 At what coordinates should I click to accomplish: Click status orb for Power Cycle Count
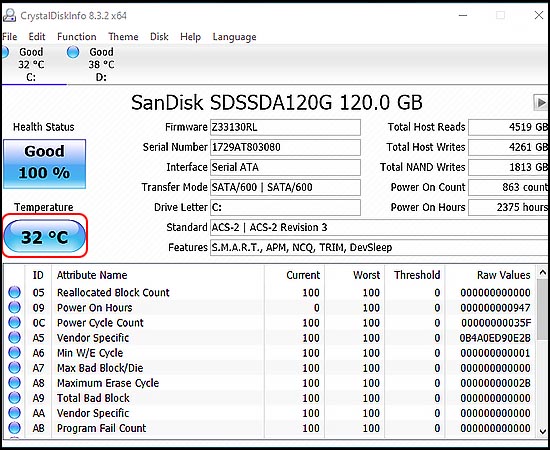pyautogui.click(x=14, y=322)
